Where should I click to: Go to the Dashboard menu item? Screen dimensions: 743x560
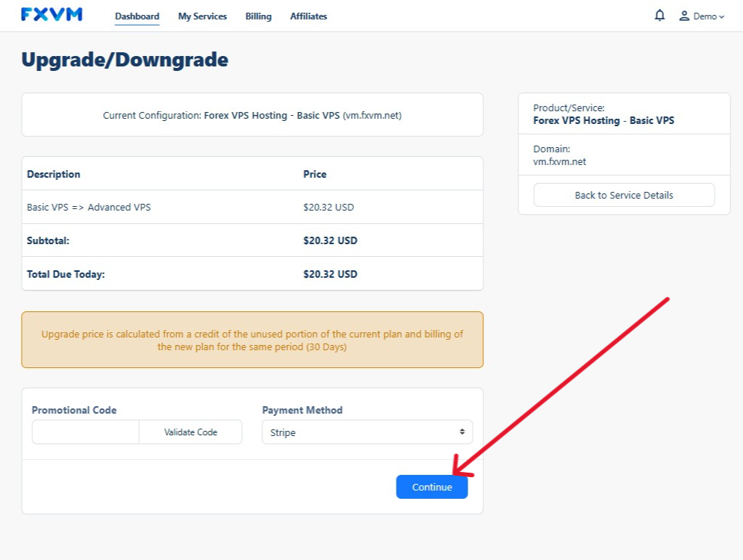pyautogui.click(x=137, y=16)
